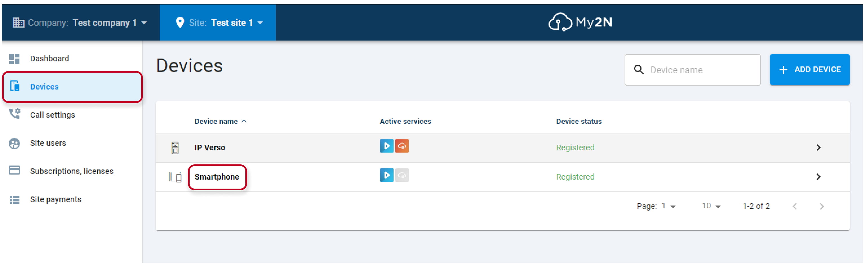Image resolution: width=868 pixels, height=268 pixels.
Task: Click the Device name column header
Action: coord(216,122)
